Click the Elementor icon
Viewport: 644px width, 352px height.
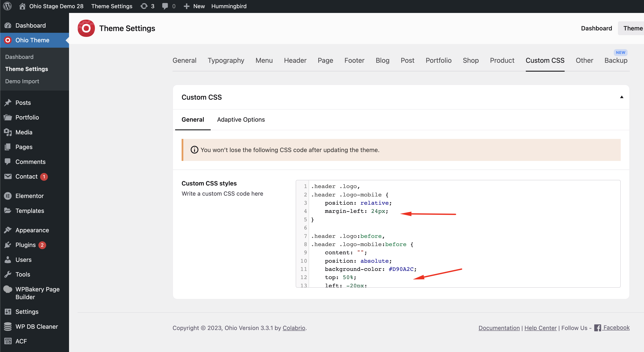click(x=8, y=196)
